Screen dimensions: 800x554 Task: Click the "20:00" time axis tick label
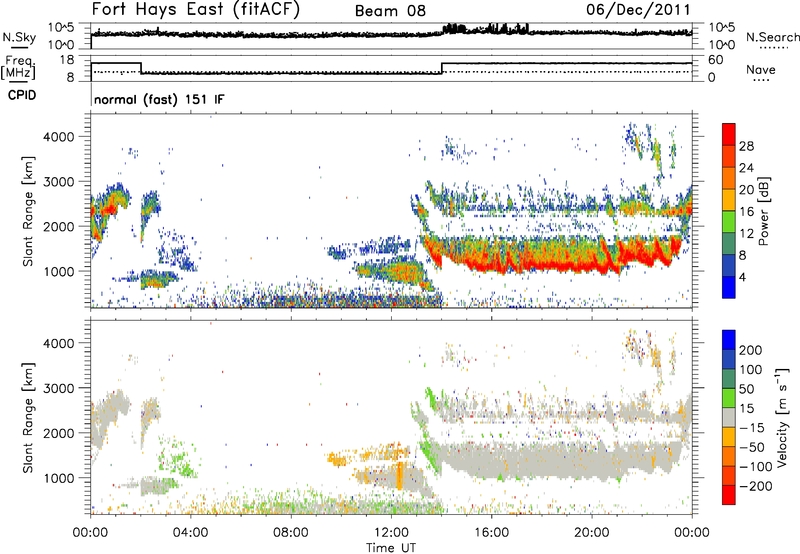(x=592, y=533)
